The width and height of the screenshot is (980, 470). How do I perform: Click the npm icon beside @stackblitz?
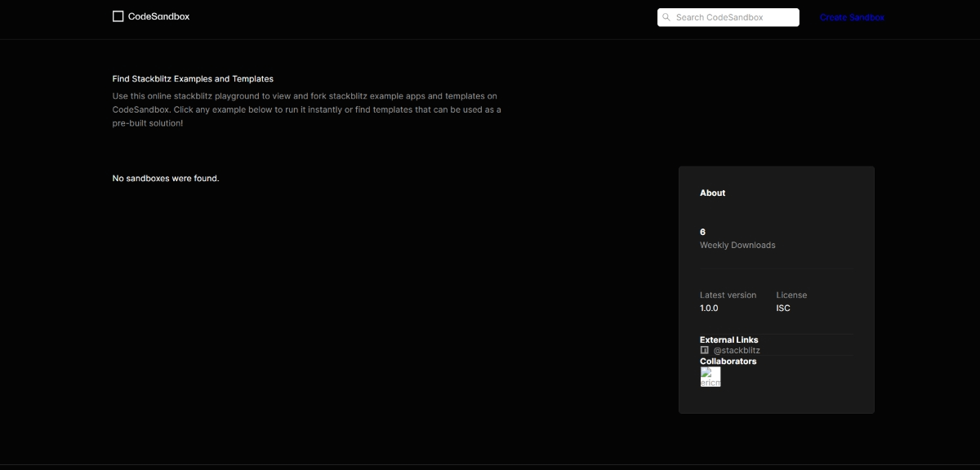[705, 350]
